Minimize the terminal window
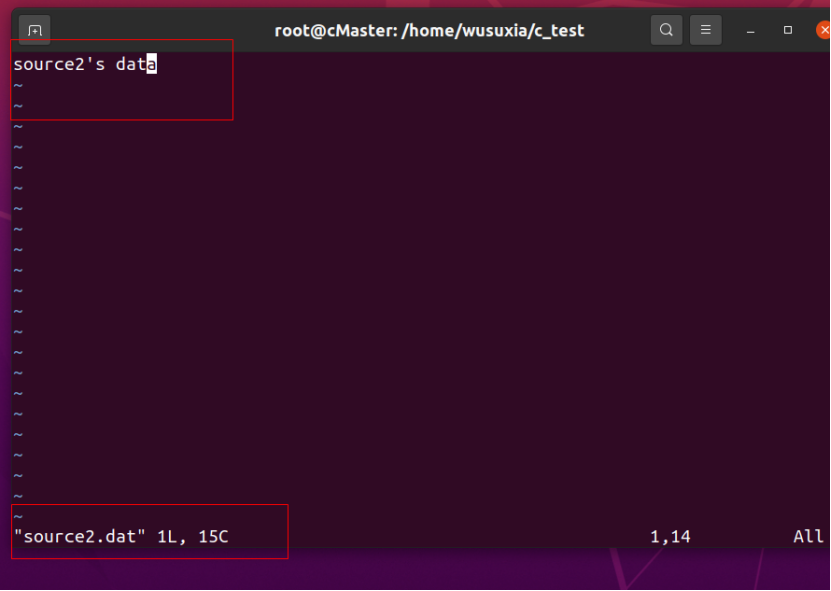The width and height of the screenshot is (831, 591). tap(750, 31)
